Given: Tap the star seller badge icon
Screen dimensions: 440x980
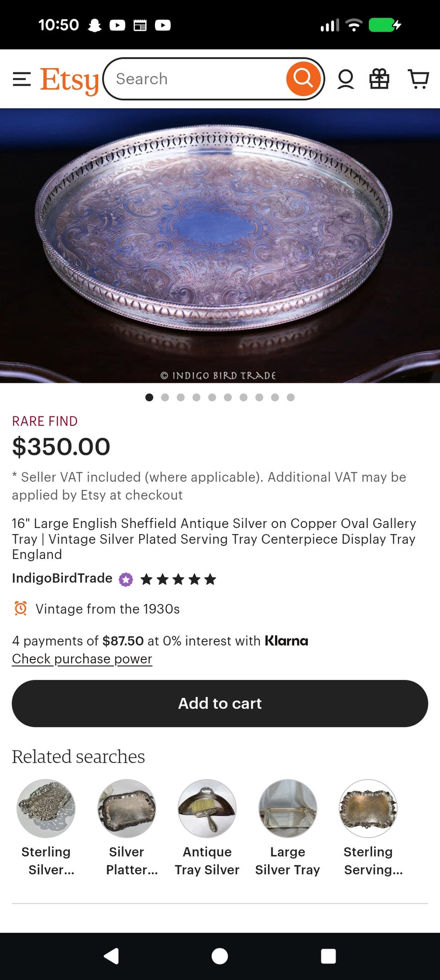Looking at the screenshot, I should point(126,579).
